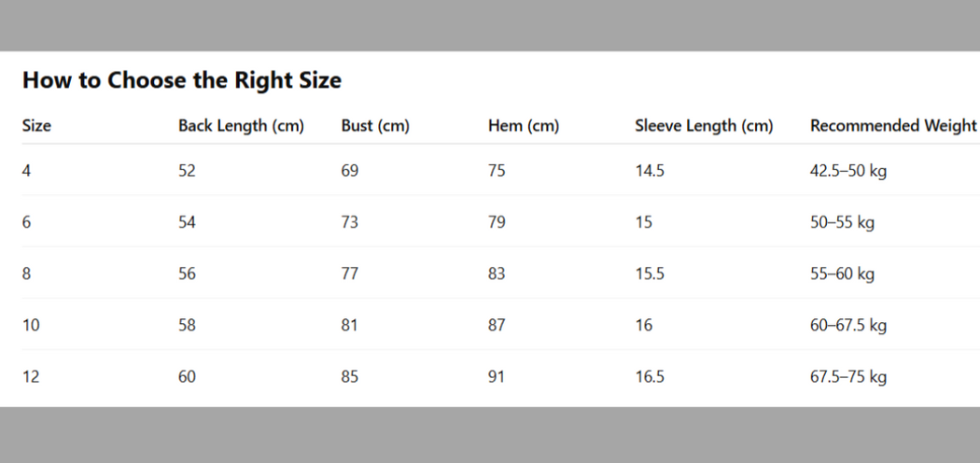The height and width of the screenshot is (463, 980).
Task: Click the Recommended Weight column header
Action: tap(893, 126)
